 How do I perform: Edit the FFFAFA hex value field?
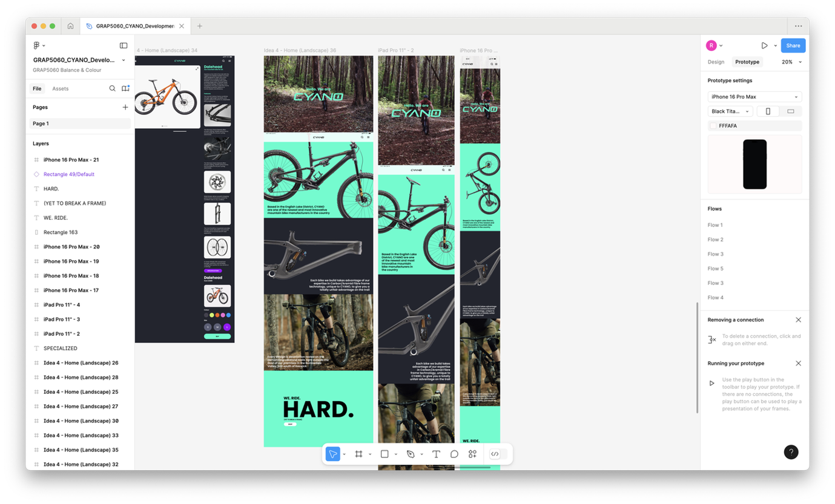point(728,126)
